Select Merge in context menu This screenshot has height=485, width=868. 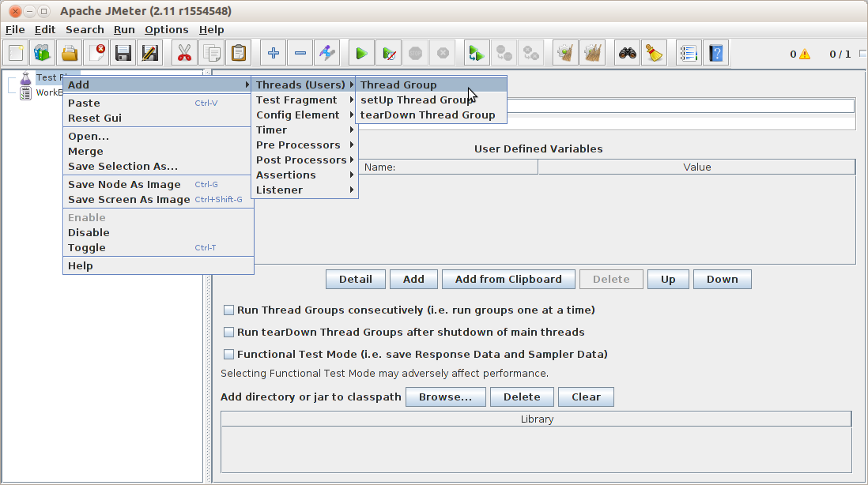pyautogui.click(x=158, y=151)
